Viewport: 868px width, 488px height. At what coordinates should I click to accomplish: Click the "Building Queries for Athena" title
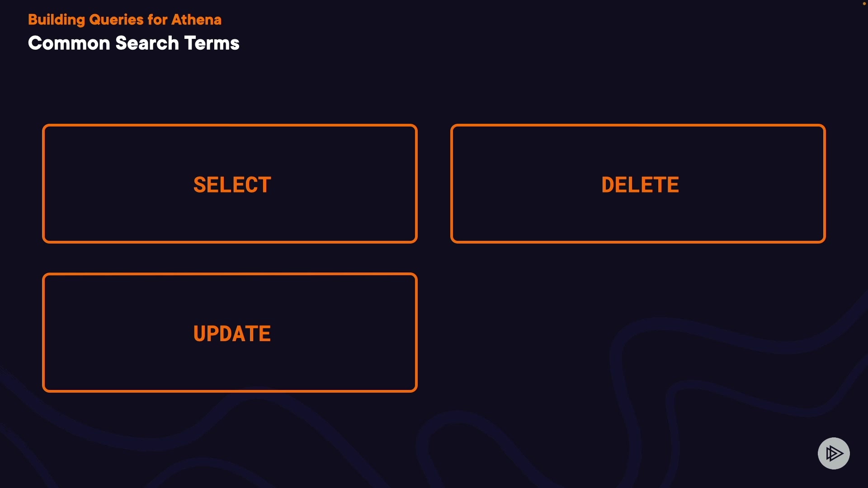[125, 20]
